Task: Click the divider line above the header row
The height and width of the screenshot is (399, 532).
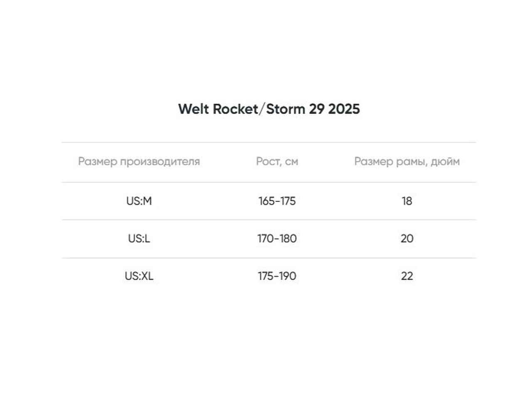Action: pos(269,143)
